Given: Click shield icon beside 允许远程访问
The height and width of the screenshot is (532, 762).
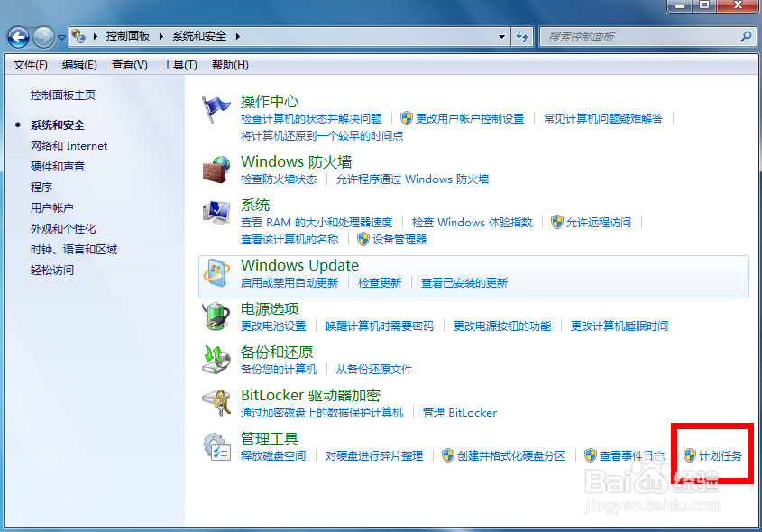Looking at the screenshot, I should 557,222.
